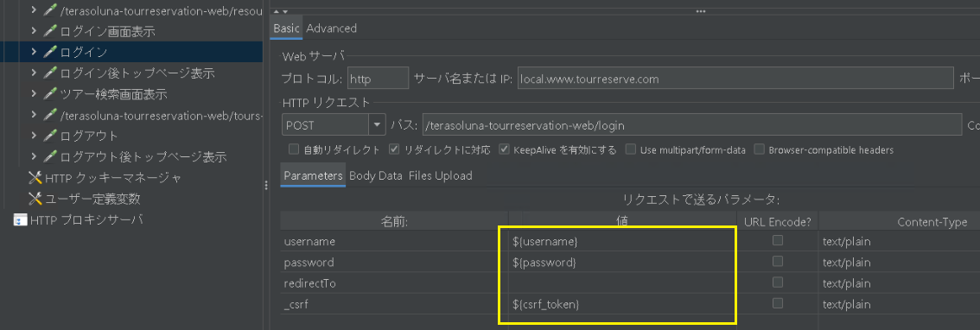Image resolution: width=980 pixels, height=330 pixels.
Task: Expand ツアー検索画面表示 tree node
Action: (35, 94)
